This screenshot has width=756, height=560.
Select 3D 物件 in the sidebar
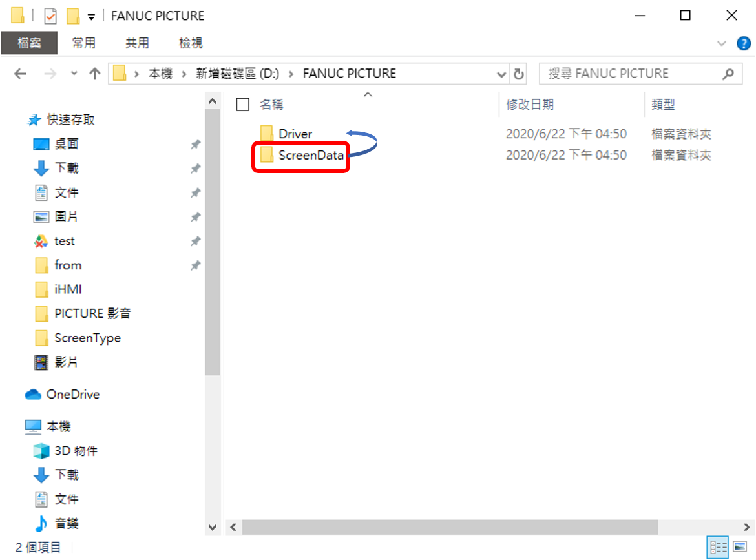pos(76,451)
